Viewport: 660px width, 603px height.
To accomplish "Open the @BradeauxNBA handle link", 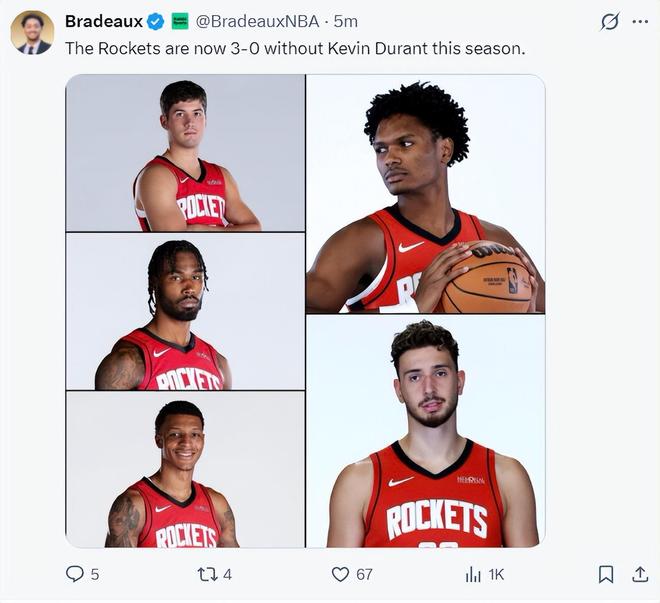I will pos(257,21).
